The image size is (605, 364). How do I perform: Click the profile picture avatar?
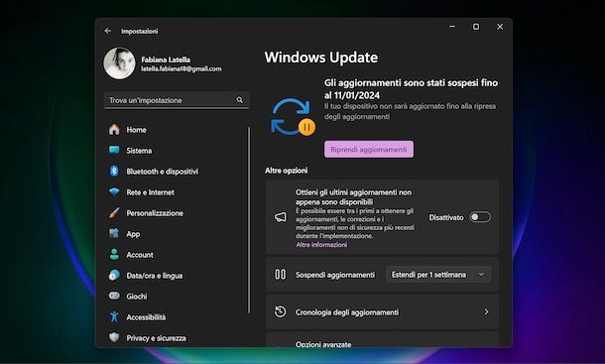119,63
